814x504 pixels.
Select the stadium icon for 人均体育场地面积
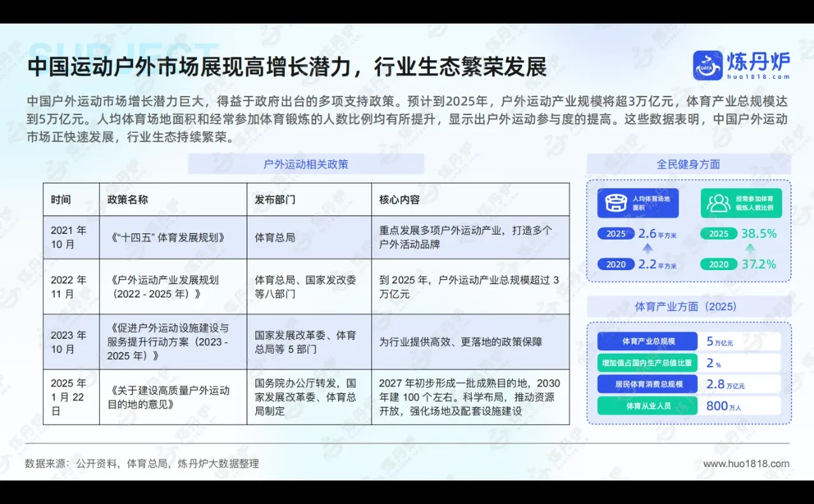pos(616,203)
